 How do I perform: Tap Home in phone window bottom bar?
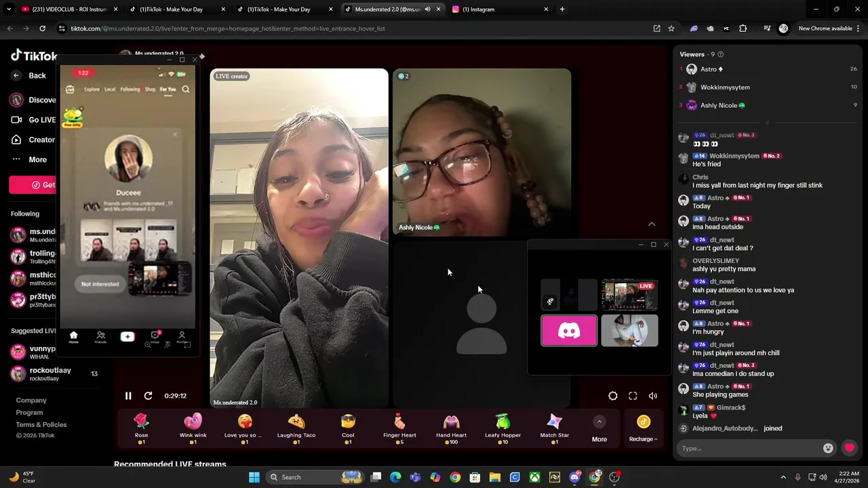(74, 337)
